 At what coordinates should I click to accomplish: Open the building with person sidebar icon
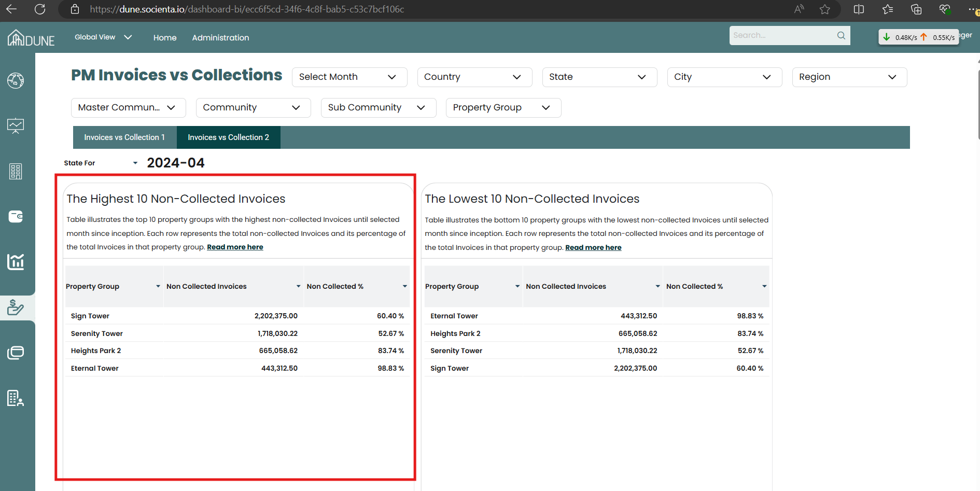[x=16, y=398]
